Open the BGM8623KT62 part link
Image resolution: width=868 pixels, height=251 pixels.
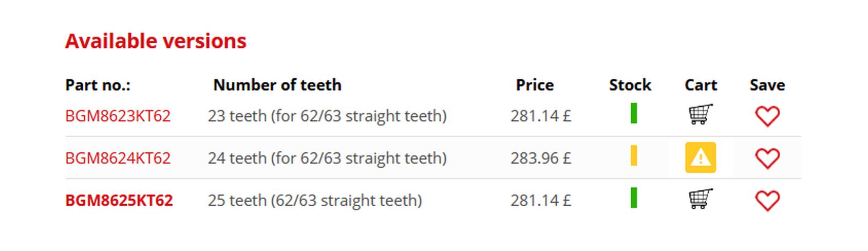(118, 116)
